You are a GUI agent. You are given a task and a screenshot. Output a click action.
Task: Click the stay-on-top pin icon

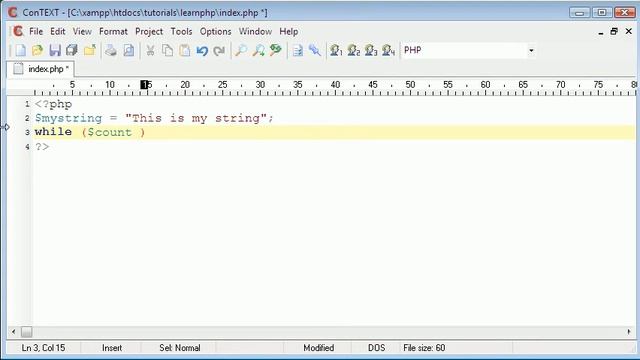click(x=315, y=50)
